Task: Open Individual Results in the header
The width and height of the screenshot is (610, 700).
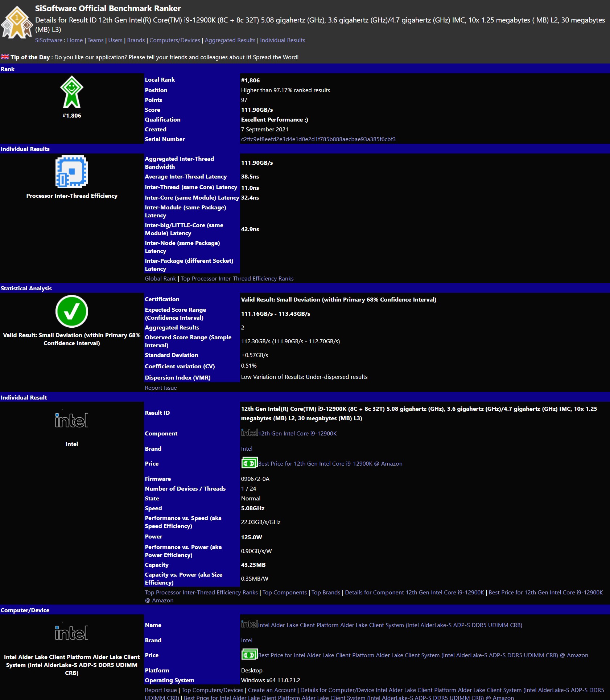Action: click(283, 40)
